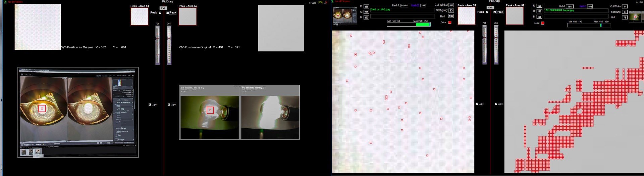The width and height of the screenshot is (644, 176).
Task: Click the green RGB indicator in the title bar
Action: click(321, 2)
